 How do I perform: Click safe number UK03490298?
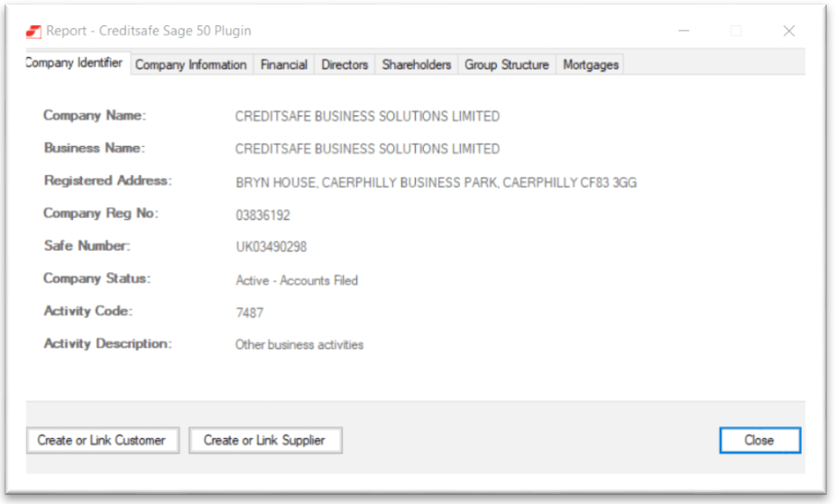point(271,246)
